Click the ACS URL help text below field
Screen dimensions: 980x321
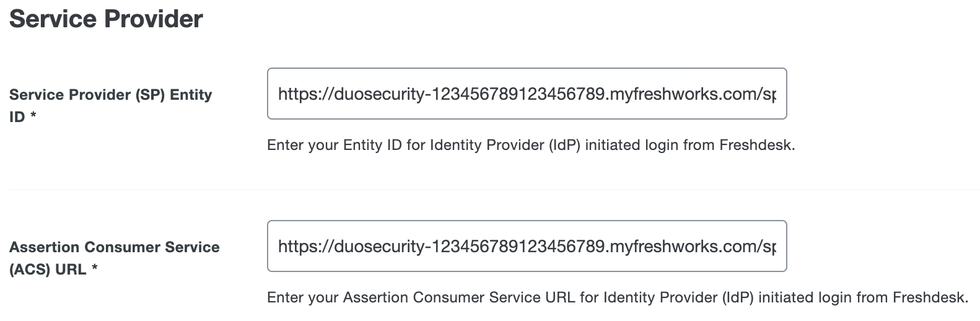click(x=617, y=297)
